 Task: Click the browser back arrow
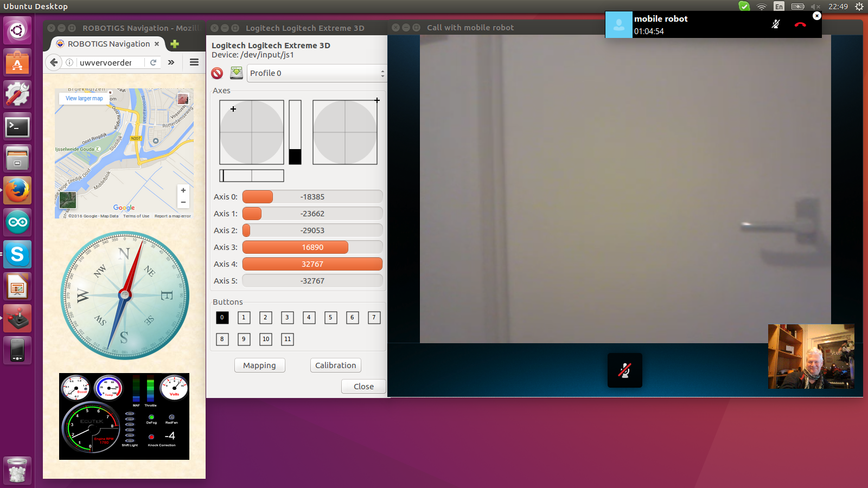pyautogui.click(x=54, y=62)
